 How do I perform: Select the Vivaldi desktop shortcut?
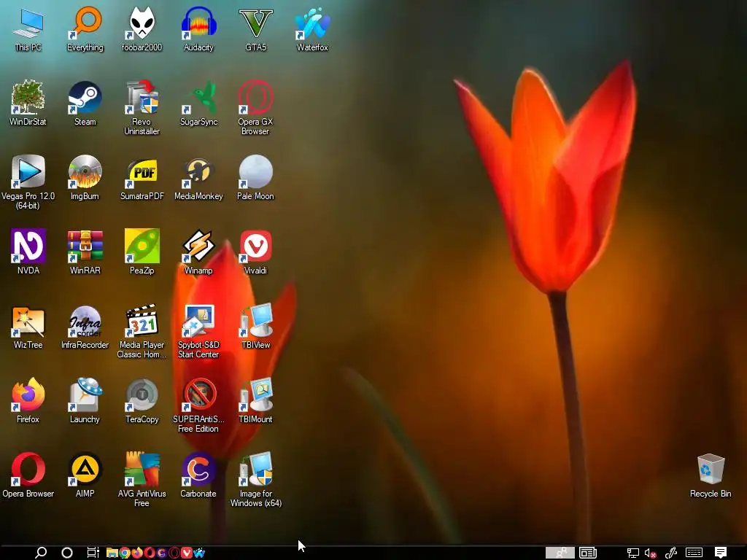click(256, 252)
